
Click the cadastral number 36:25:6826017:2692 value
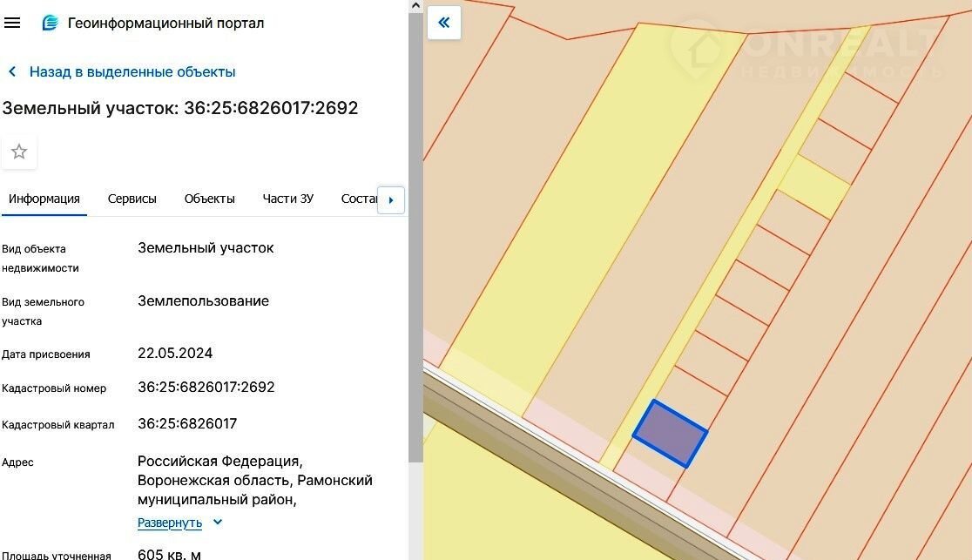coord(206,387)
